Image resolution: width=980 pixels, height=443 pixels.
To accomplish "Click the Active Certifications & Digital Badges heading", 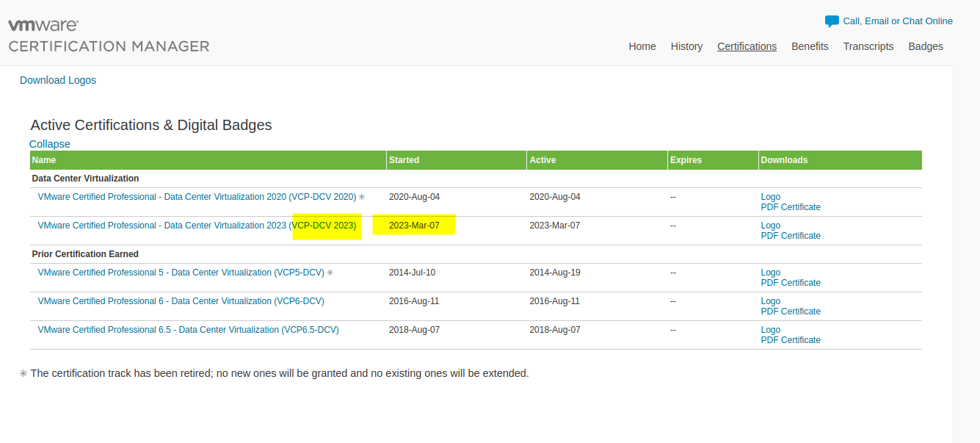I will [x=151, y=125].
